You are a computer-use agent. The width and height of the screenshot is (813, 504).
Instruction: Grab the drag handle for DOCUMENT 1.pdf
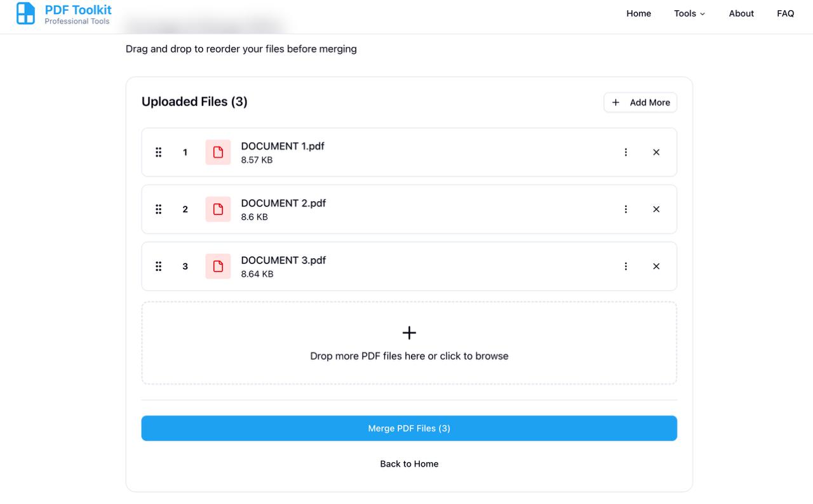point(159,152)
